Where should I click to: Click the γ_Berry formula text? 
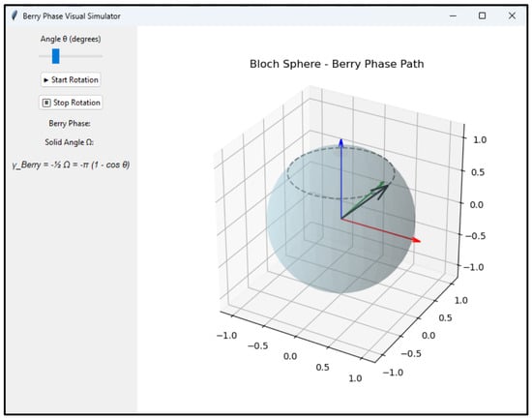71,165
